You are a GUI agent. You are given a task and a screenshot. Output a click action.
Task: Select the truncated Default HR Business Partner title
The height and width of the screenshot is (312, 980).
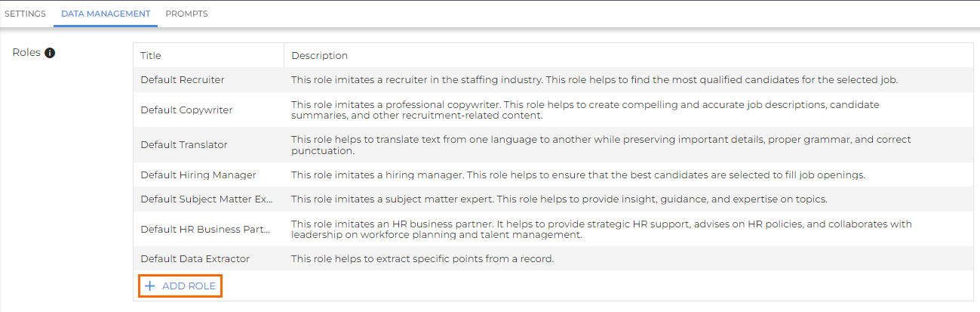click(205, 229)
